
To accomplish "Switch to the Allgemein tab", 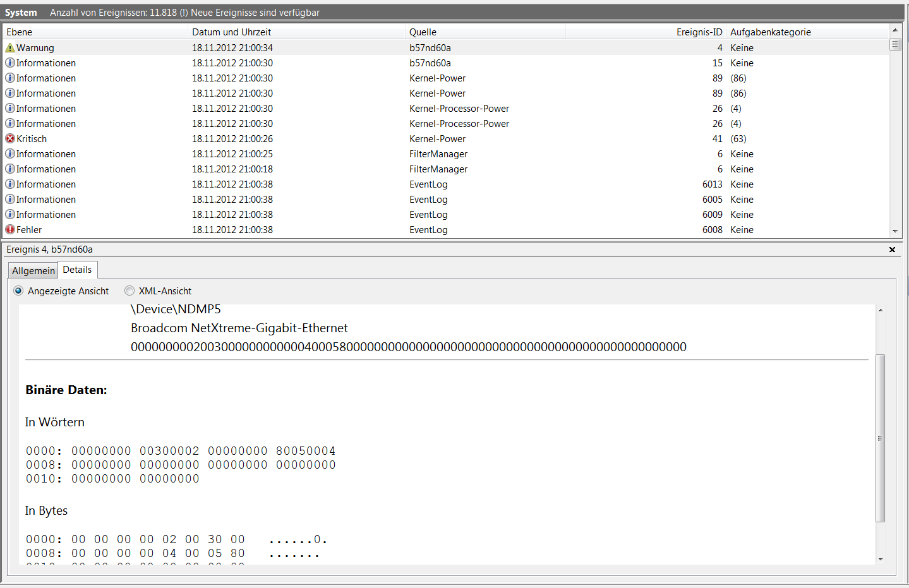I will pos(33,271).
